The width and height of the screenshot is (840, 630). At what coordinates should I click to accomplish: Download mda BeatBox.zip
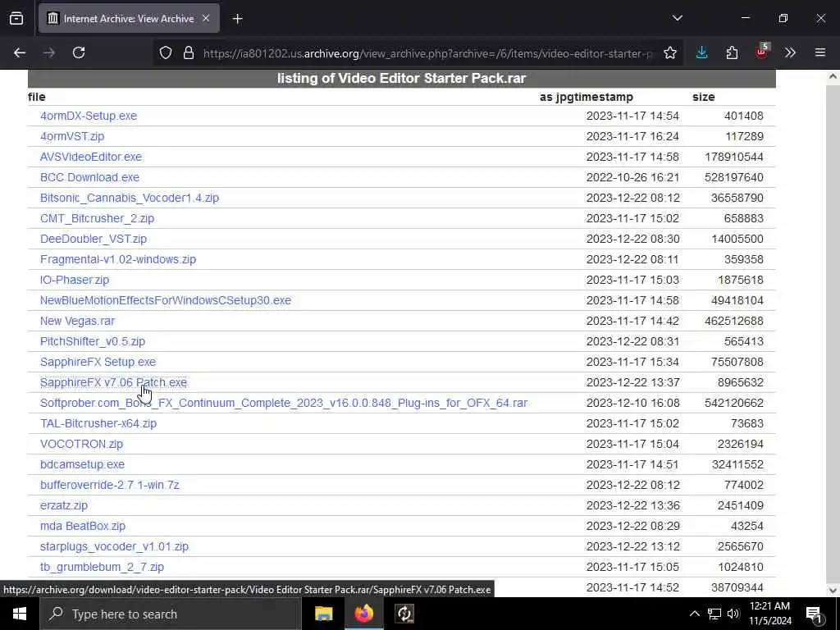[83, 526]
